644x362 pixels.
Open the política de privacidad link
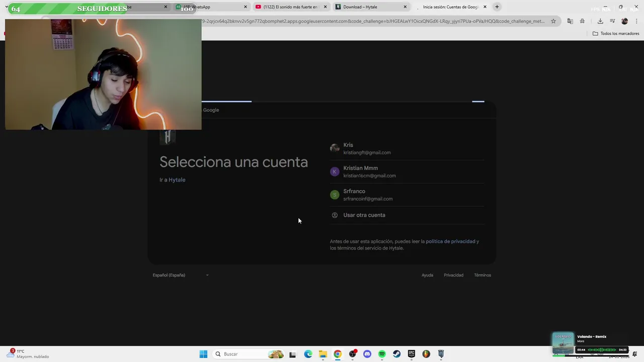450,241
